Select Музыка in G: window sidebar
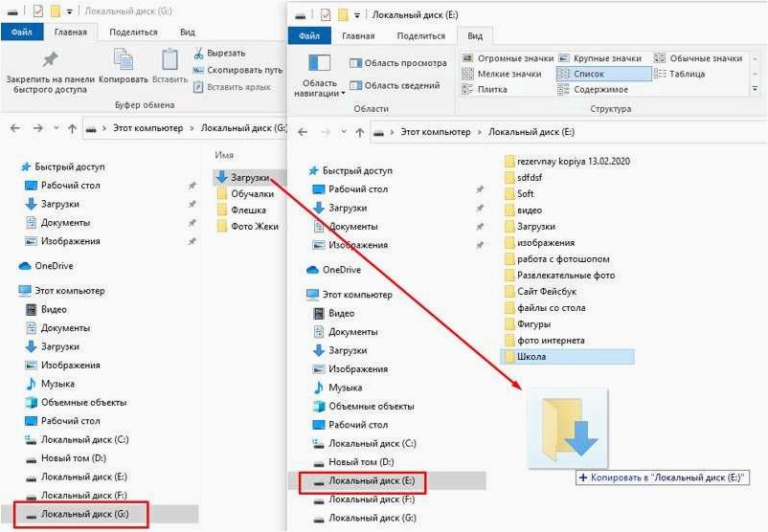This screenshot has width=768, height=532. tap(50, 385)
